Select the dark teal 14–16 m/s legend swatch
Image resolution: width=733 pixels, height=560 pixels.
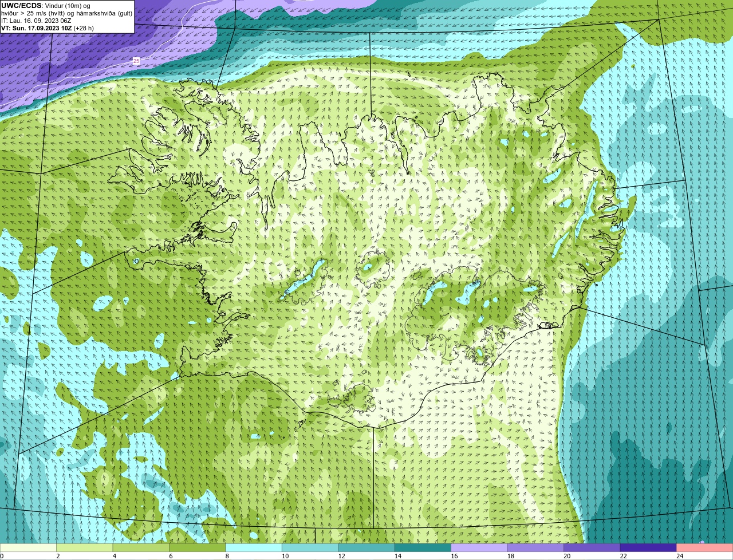point(423,547)
